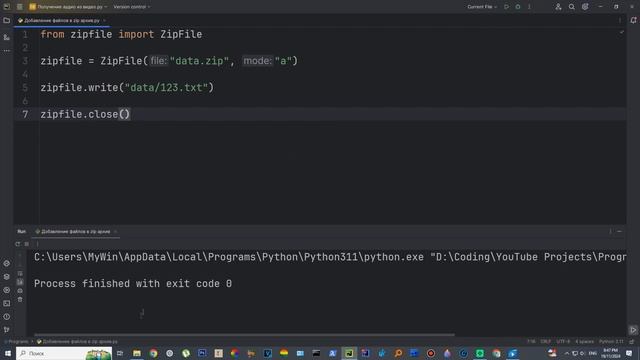Stop the process with stop icon
This screenshot has height=360, width=640.
[27, 244]
